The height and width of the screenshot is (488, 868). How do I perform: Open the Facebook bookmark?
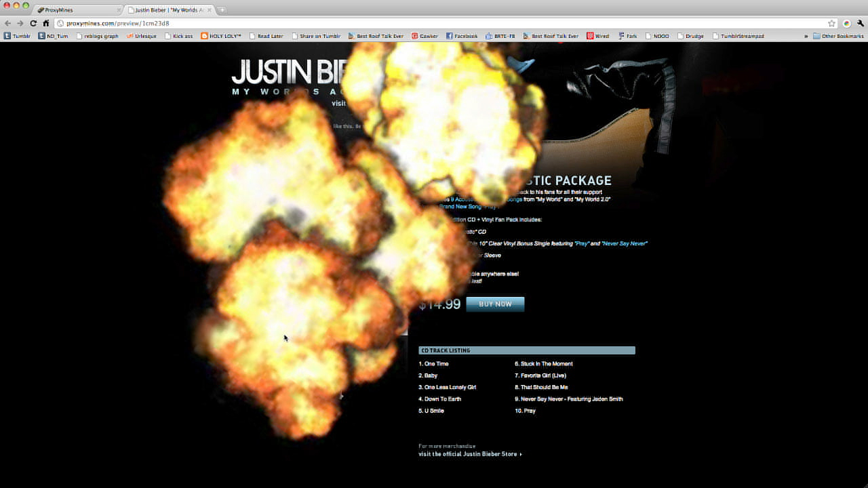(462, 36)
